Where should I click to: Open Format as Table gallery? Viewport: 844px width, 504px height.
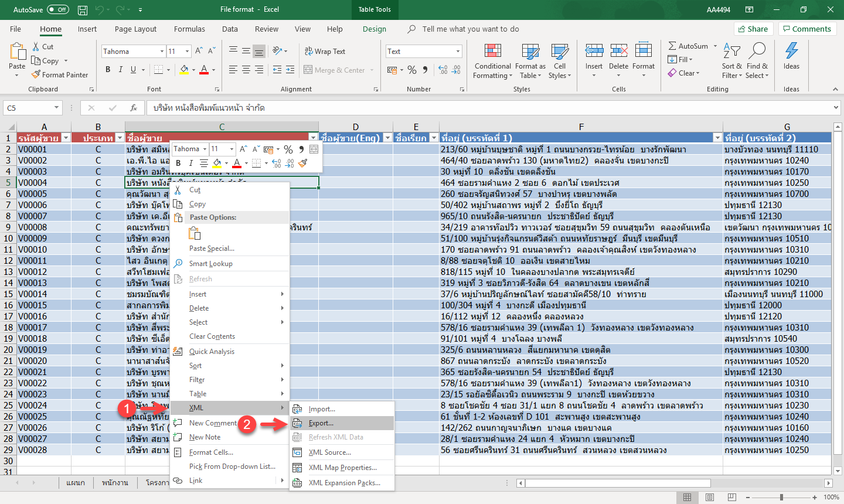pyautogui.click(x=530, y=61)
